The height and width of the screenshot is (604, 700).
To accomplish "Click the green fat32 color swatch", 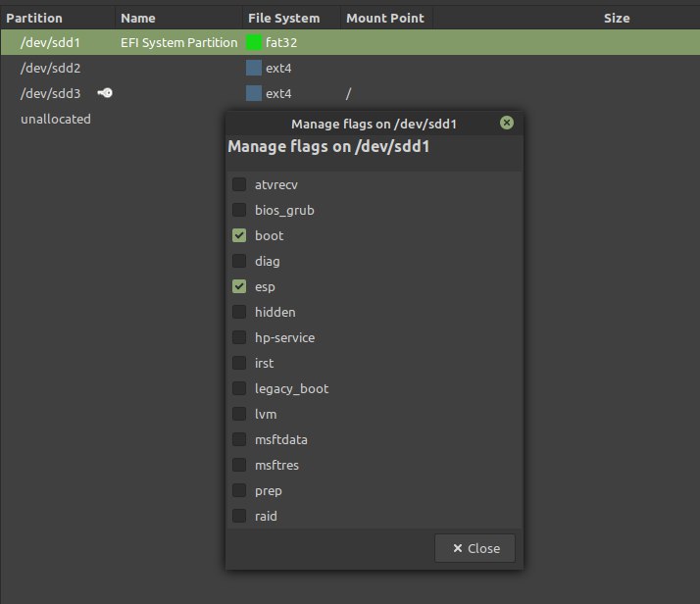I will click(254, 42).
